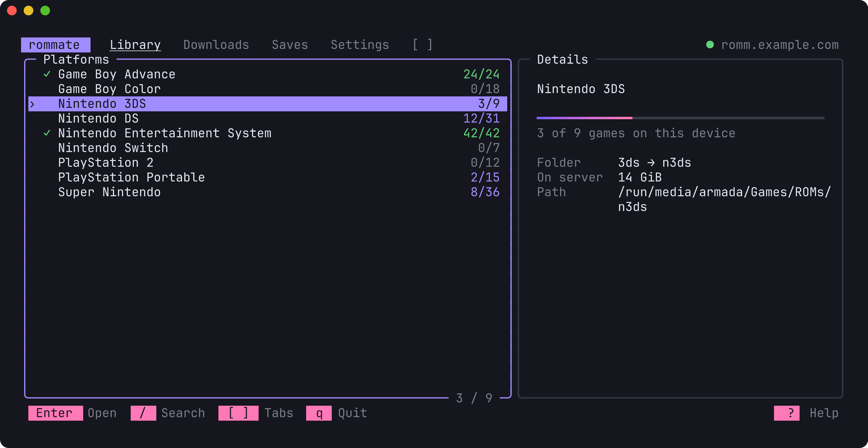Open the Library tab
This screenshot has width=868, height=448.
(x=135, y=45)
